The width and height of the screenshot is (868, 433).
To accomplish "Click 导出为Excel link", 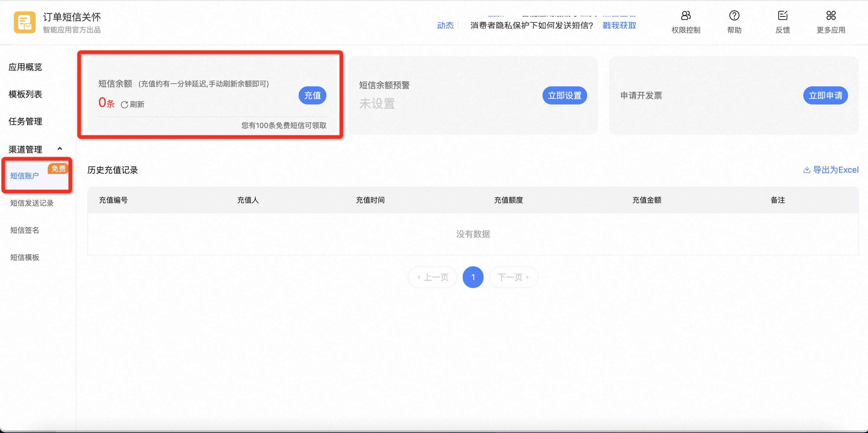I will 836,170.
